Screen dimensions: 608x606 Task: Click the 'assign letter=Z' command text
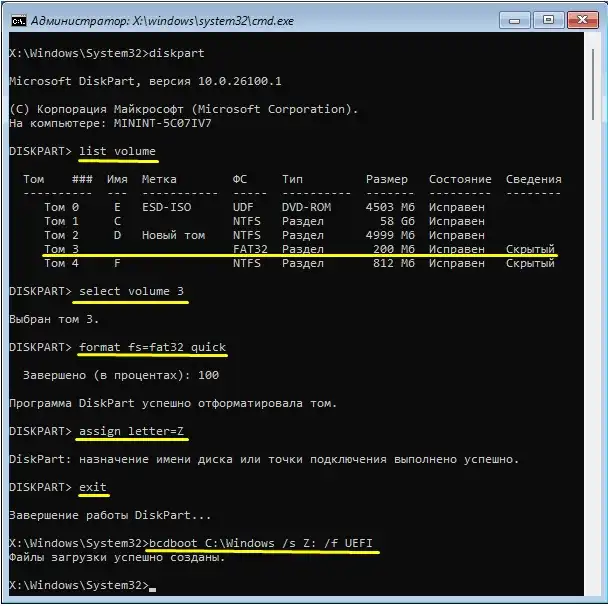tap(131, 431)
